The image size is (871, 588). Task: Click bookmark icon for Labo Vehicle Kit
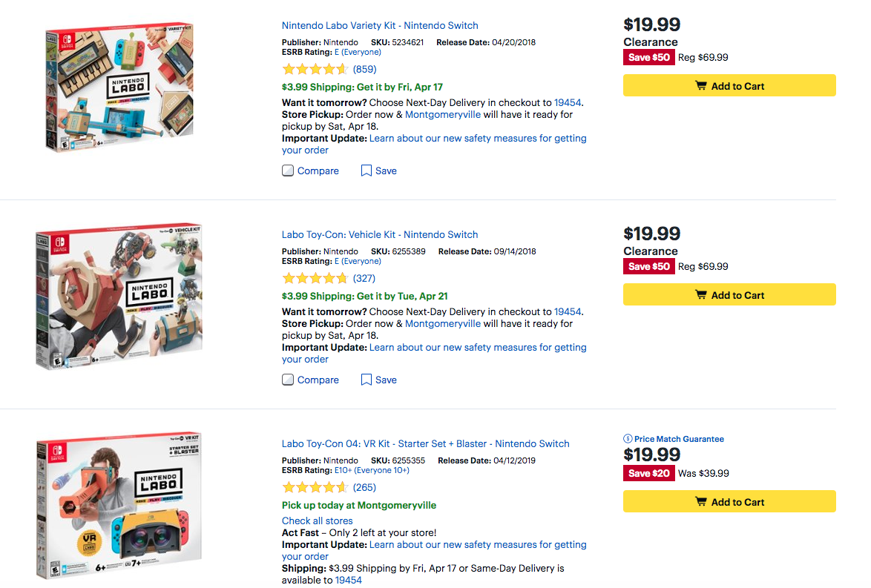tap(366, 380)
